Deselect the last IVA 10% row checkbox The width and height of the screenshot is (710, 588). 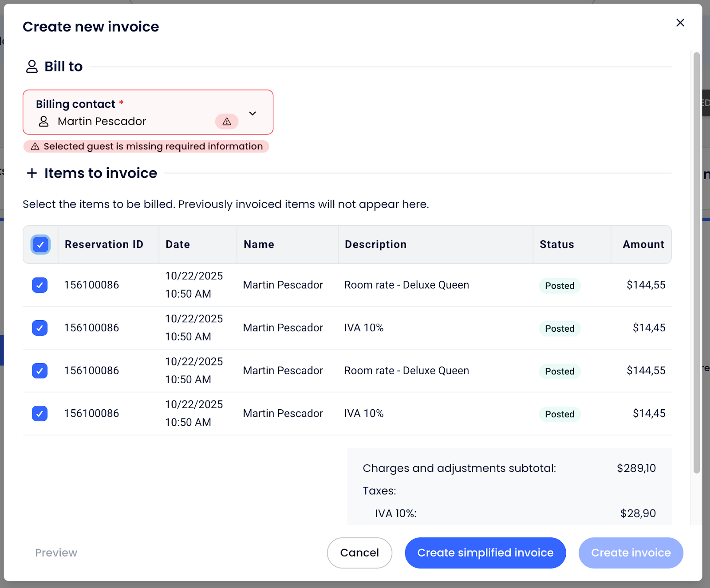[40, 414]
